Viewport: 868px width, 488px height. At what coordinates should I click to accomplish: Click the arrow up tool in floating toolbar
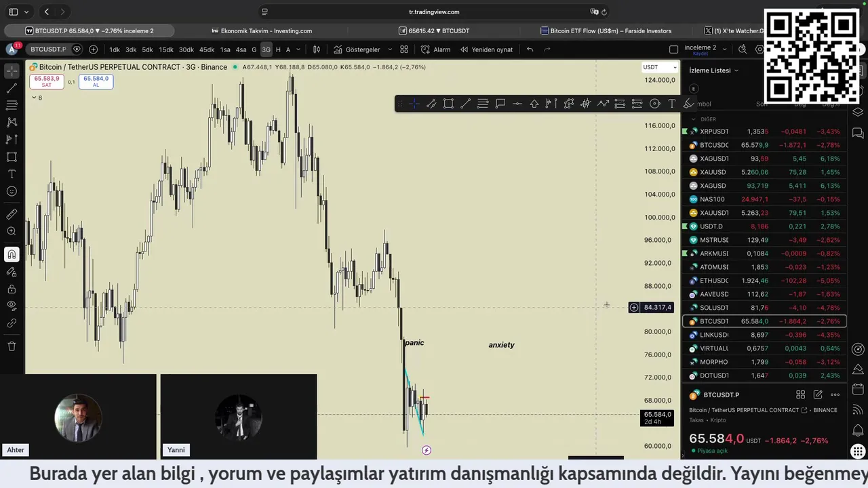point(534,104)
